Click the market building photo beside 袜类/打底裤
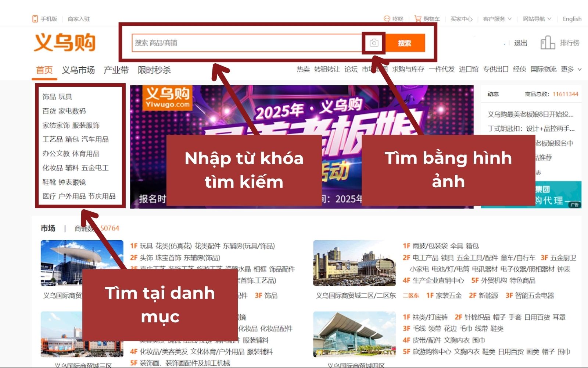 pos(355,334)
